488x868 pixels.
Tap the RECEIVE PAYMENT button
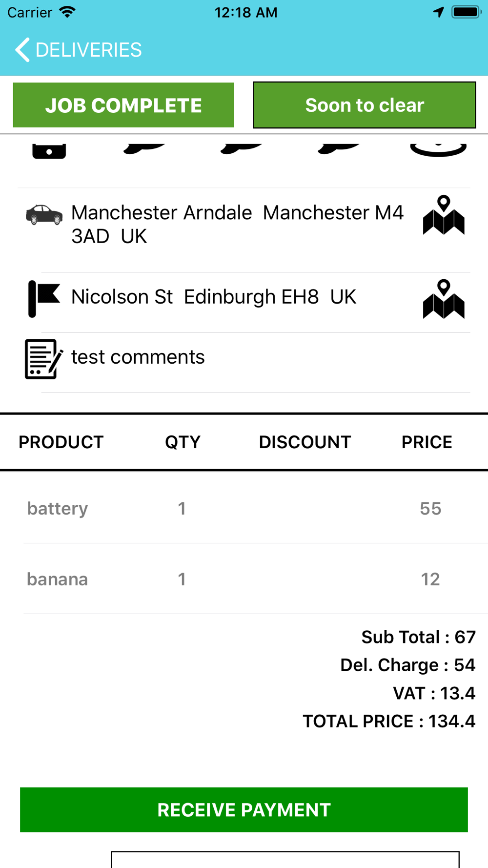244,809
